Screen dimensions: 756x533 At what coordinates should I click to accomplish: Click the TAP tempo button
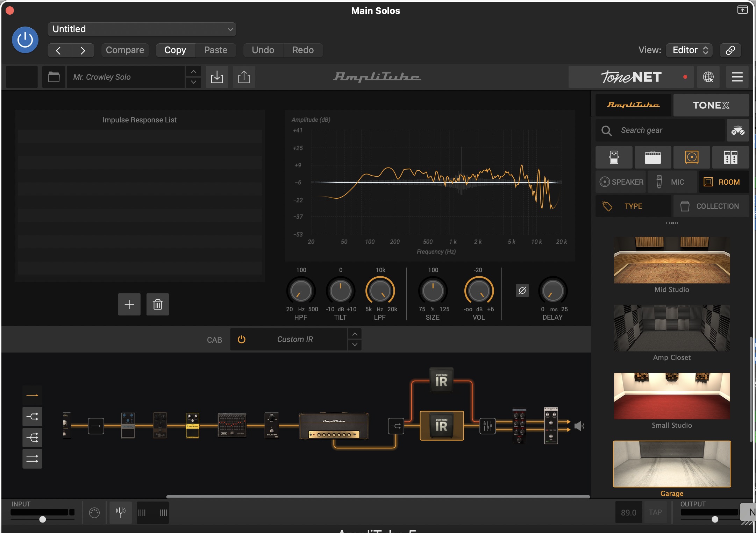pyautogui.click(x=655, y=512)
